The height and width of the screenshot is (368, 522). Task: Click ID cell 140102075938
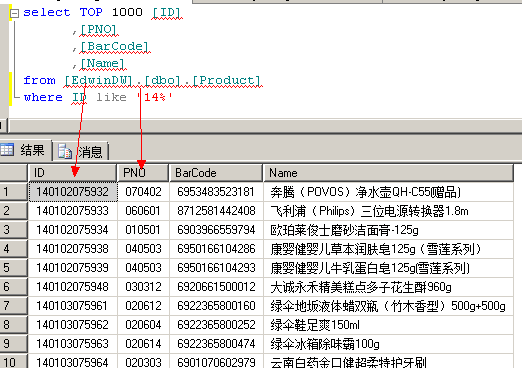pyautogui.click(x=73, y=249)
